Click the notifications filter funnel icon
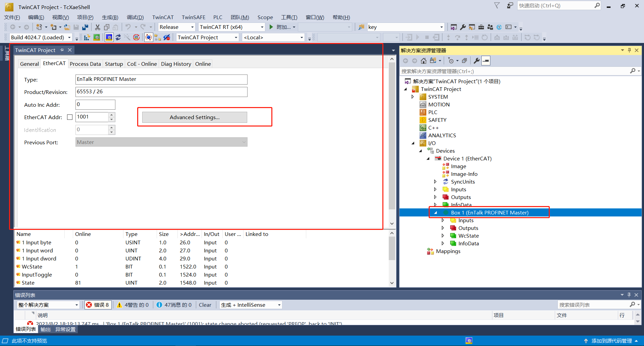 497,5
